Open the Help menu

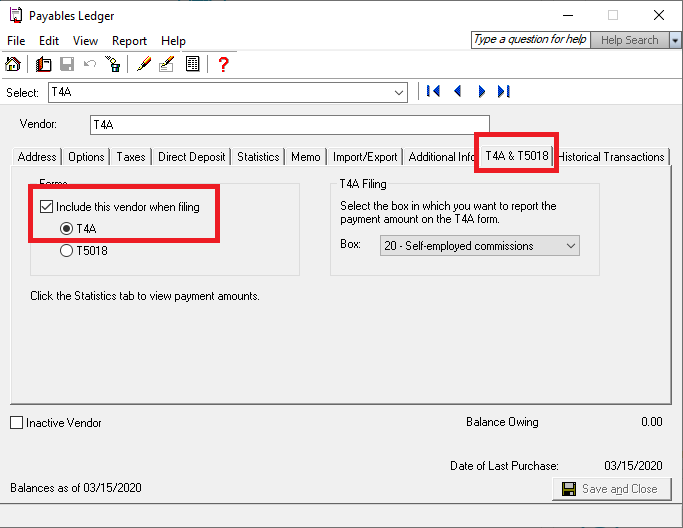click(x=173, y=41)
